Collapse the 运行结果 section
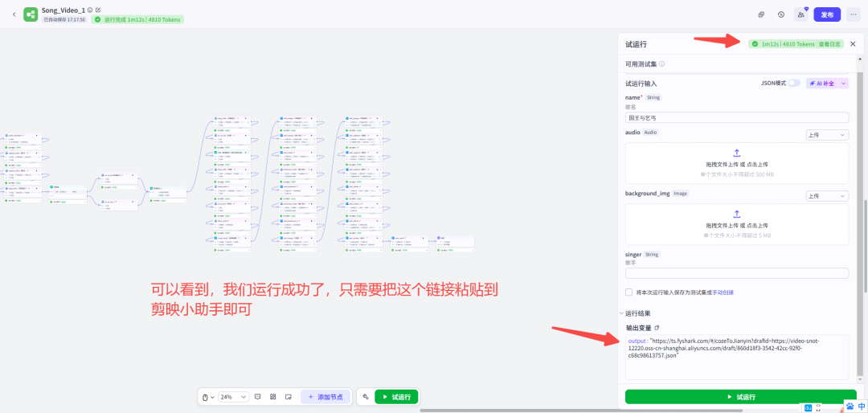Screen dimensions: 868x413 (621, 313)
